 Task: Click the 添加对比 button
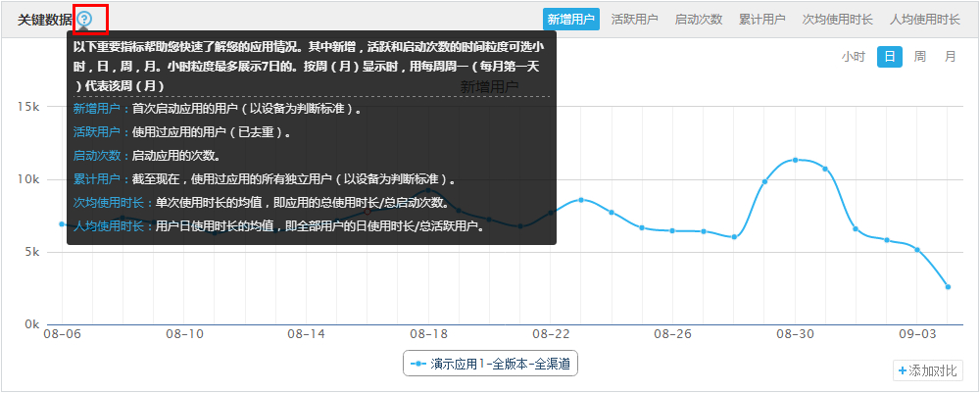927,370
